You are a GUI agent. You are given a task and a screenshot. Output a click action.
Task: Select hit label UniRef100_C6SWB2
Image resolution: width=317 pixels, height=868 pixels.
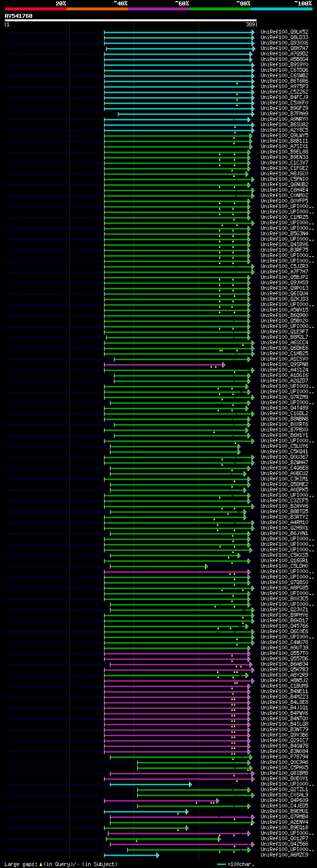pyautogui.click(x=284, y=75)
